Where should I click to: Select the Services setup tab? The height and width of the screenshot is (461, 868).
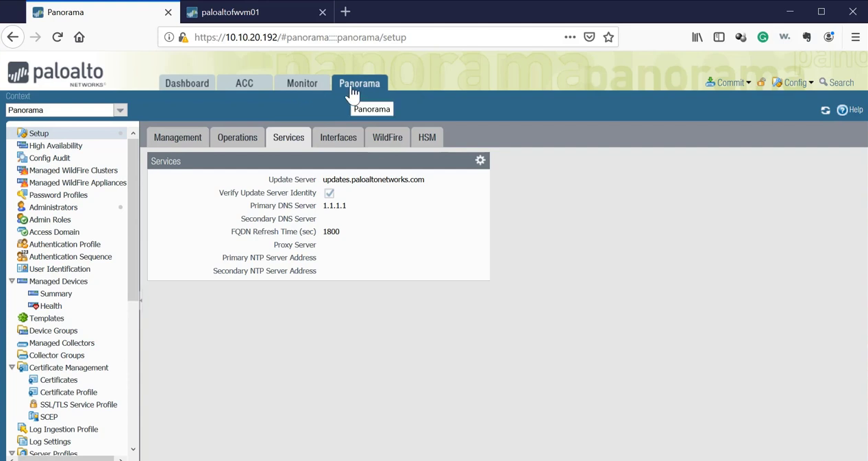point(288,137)
